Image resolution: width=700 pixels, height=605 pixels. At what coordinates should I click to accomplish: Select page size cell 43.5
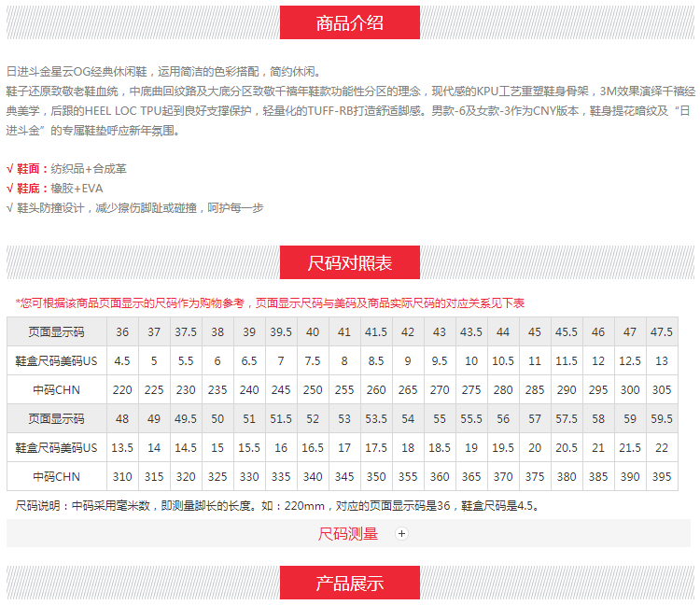point(471,331)
